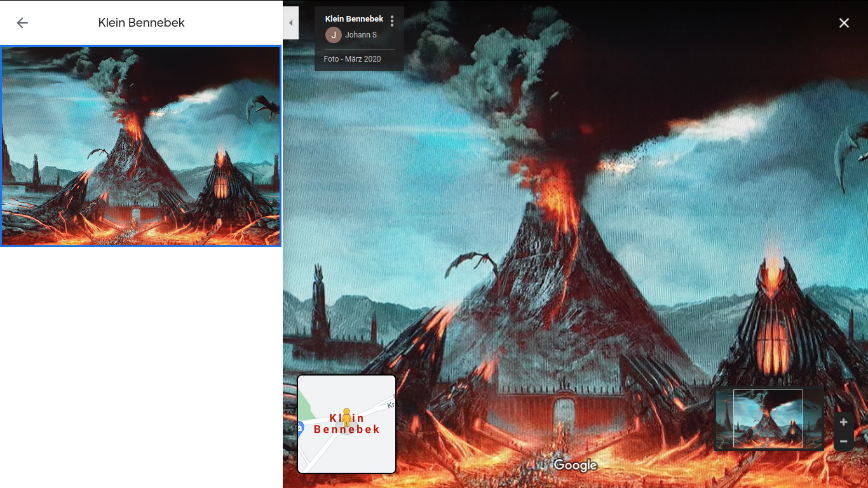This screenshot has height=488, width=868.
Task: Open contributor Johann S's profile link
Action: pos(361,35)
